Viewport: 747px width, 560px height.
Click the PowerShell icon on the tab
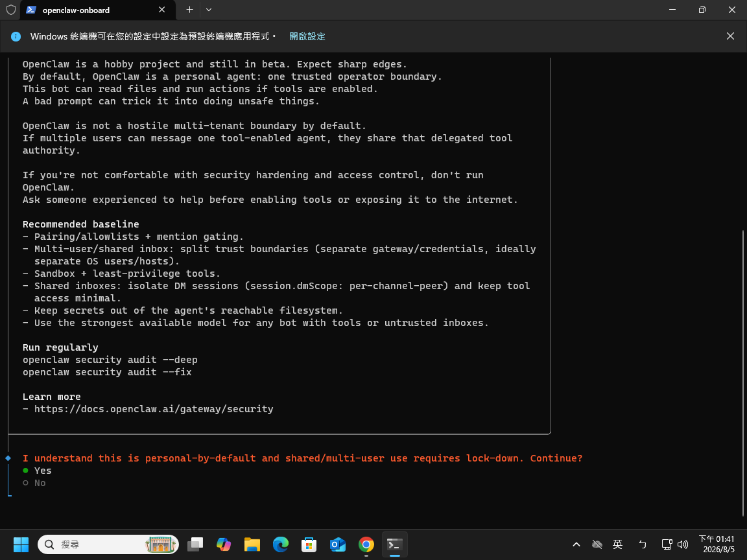point(31,10)
